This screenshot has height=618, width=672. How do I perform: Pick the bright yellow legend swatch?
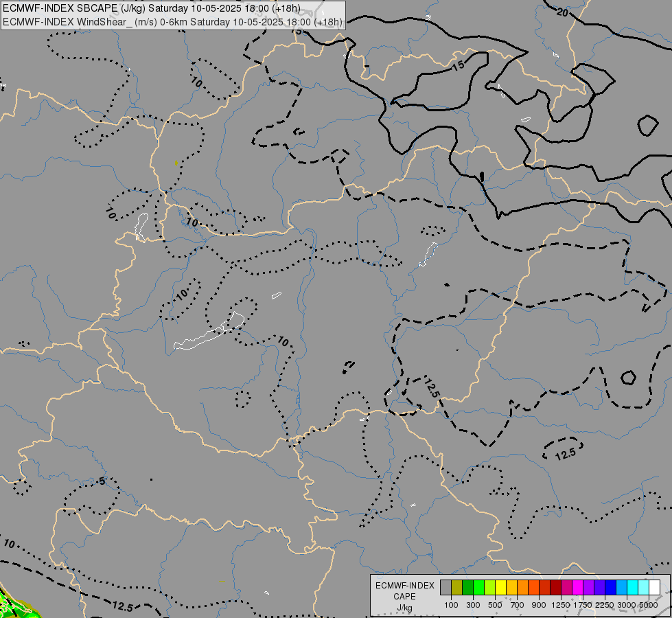[x=500, y=587]
